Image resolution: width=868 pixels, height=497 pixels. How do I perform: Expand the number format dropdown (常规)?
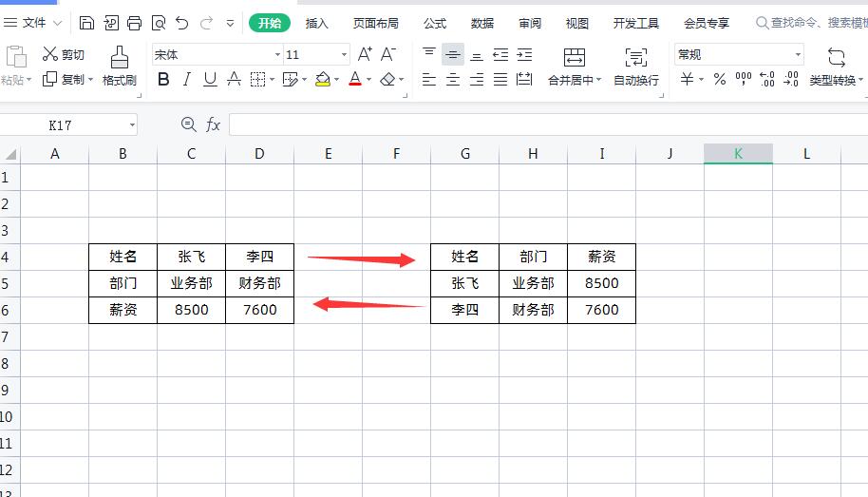798,55
